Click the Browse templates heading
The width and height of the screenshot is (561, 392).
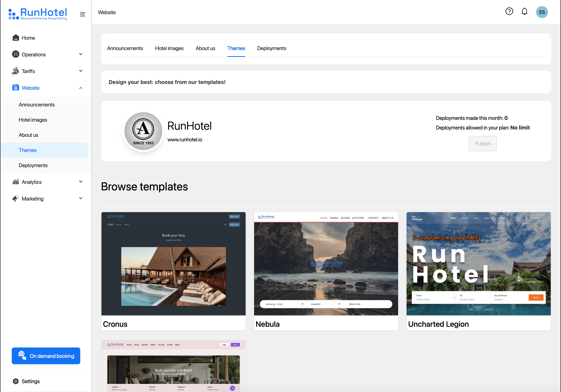pos(145,187)
